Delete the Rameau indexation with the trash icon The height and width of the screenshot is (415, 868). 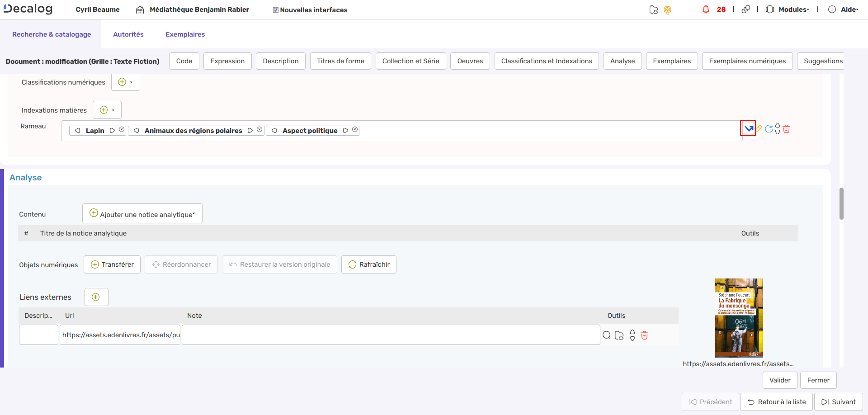[787, 129]
